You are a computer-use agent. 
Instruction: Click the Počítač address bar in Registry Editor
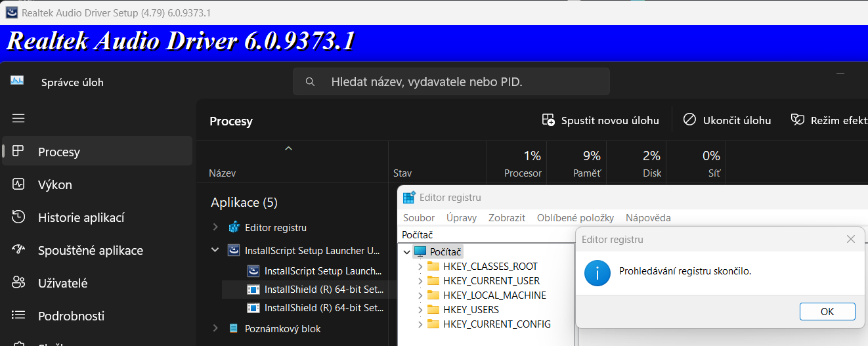pyautogui.click(x=486, y=234)
